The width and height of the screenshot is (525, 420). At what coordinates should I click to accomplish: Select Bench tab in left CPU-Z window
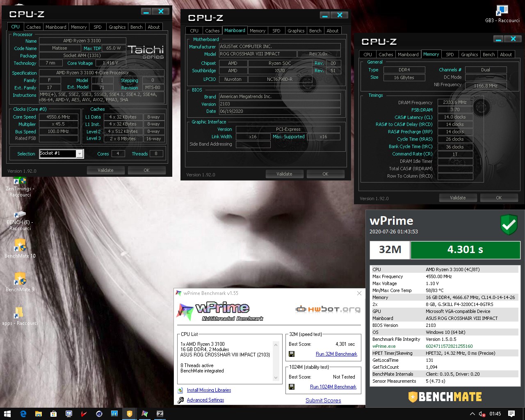(x=137, y=27)
